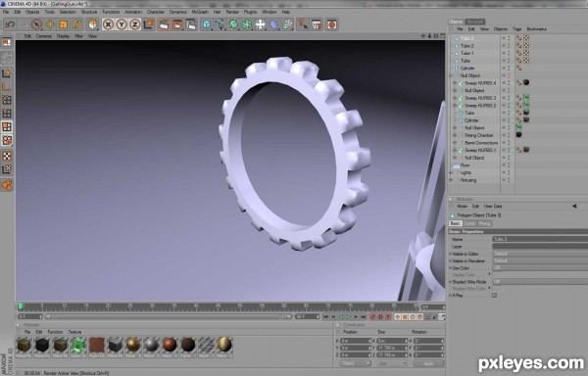The image size is (588, 376).
Task: Click the Use Model tool in left sidebar
Action: [7, 73]
